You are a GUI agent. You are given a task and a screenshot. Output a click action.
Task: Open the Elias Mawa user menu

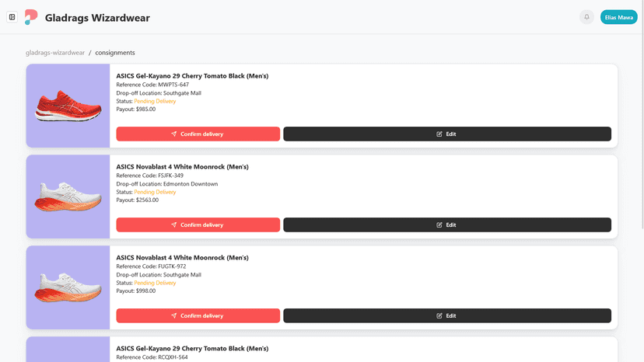point(618,17)
